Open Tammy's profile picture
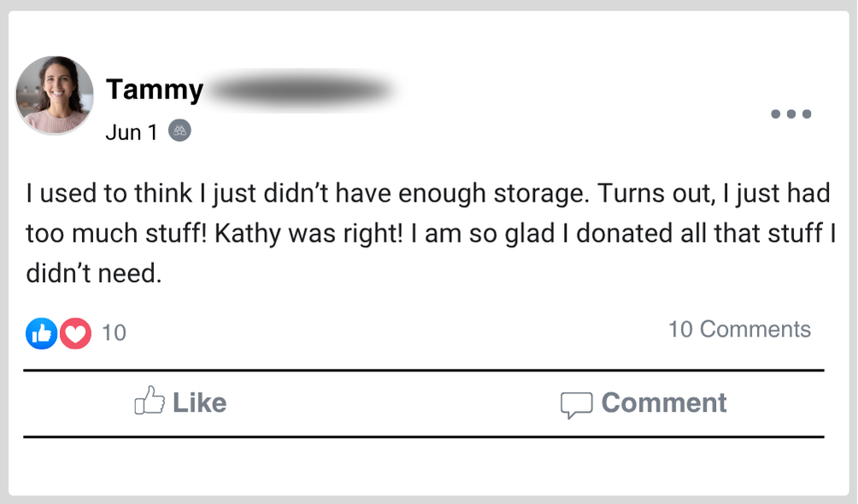Screen dimensions: 858x504 [x=55, y=95]
